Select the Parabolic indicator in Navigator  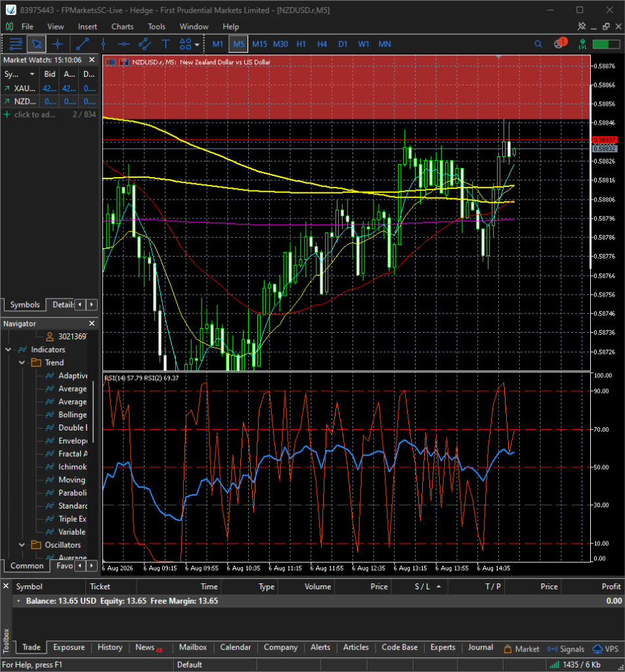pos(66,493)
